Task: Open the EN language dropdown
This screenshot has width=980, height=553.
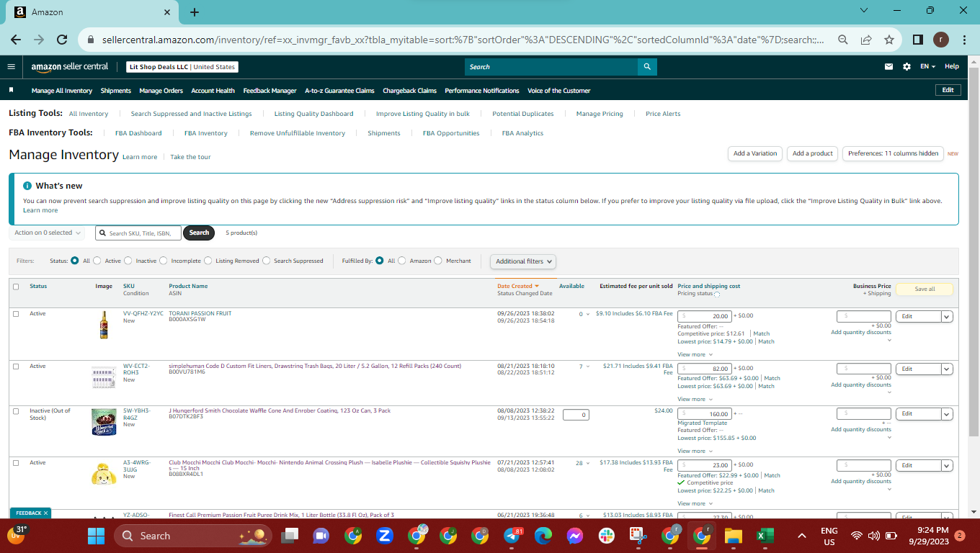Action: pos(927,66)
